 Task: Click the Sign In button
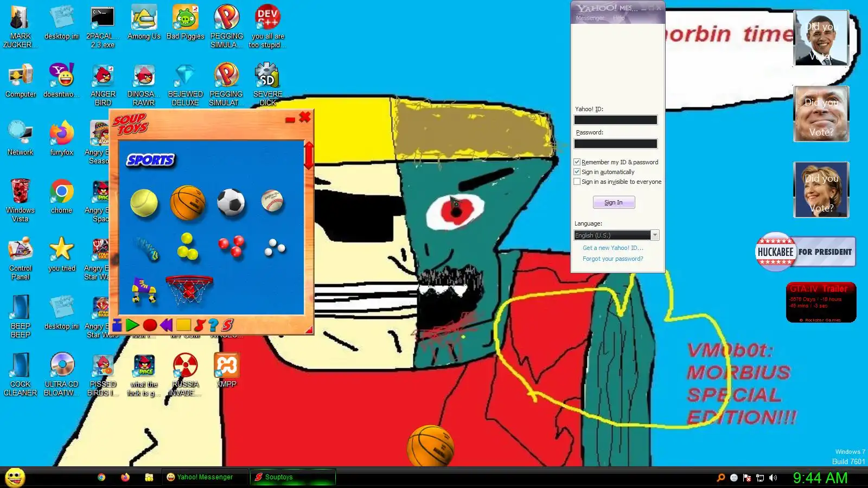coord(614,202)
